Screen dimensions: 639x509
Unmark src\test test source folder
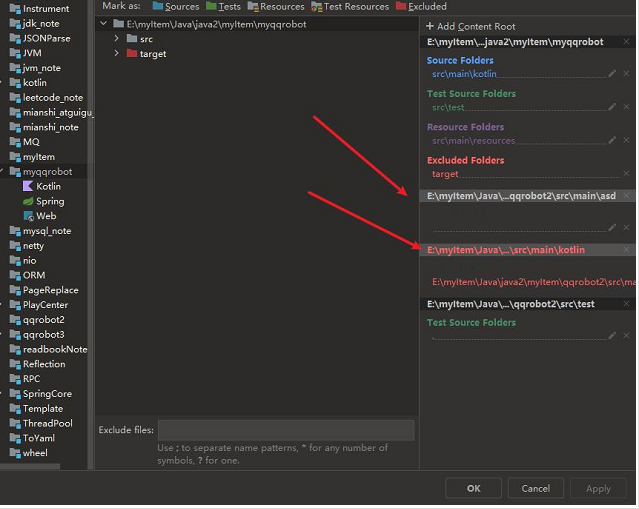pyautogui.click(x=626, y=107)
